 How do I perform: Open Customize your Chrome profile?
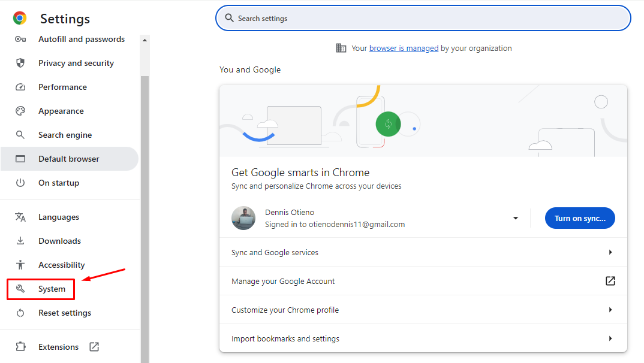point(610,310)
